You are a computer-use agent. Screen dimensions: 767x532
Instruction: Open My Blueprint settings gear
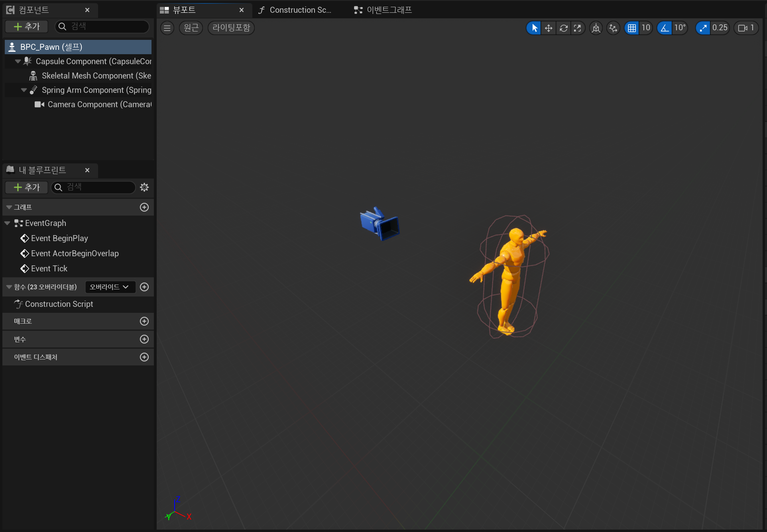tap(144, 187)
